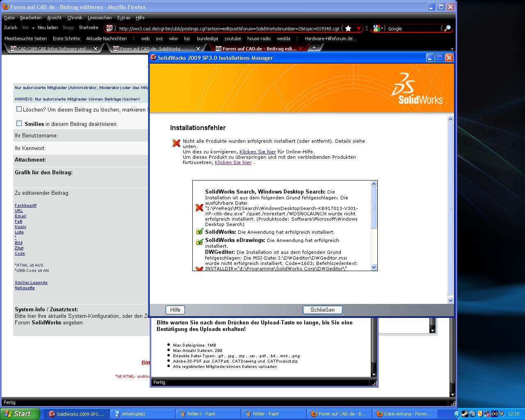The height and width of the screenshot is (420, 525).
Task: Click the skip-product 'Klicken Sie hier' link
Action: 233,162
